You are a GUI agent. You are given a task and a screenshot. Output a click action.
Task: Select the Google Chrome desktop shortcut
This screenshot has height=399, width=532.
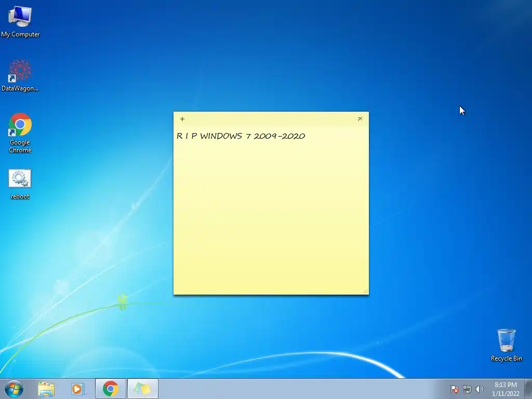[x=20, y=132]
